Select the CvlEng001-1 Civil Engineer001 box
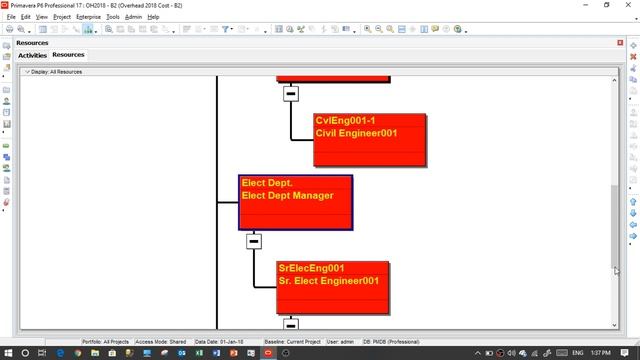This screenshot has height=360, width=640. (x=370, y=140)
